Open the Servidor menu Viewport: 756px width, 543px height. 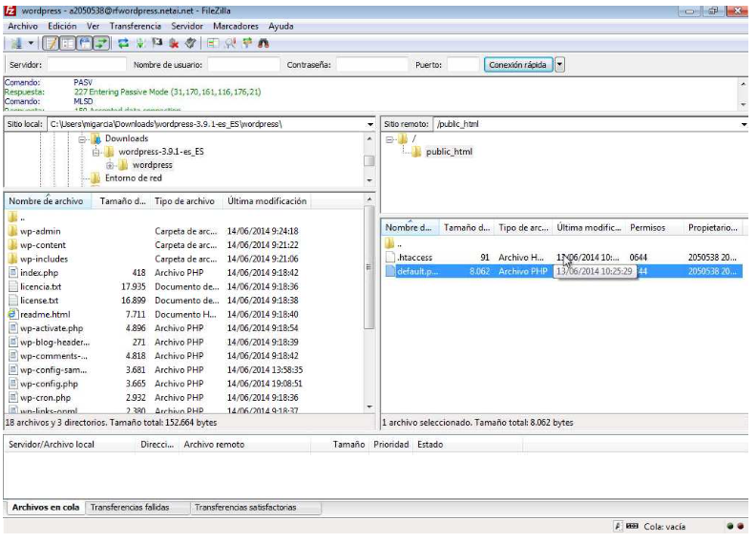[187, 26]
